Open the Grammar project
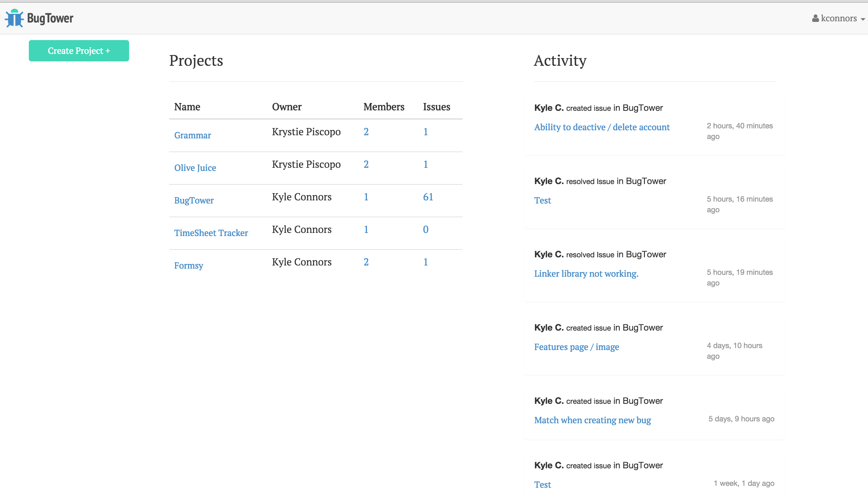The height and width of the screenshot is (499, 868). pyautogui.click(x=192, y=135)
